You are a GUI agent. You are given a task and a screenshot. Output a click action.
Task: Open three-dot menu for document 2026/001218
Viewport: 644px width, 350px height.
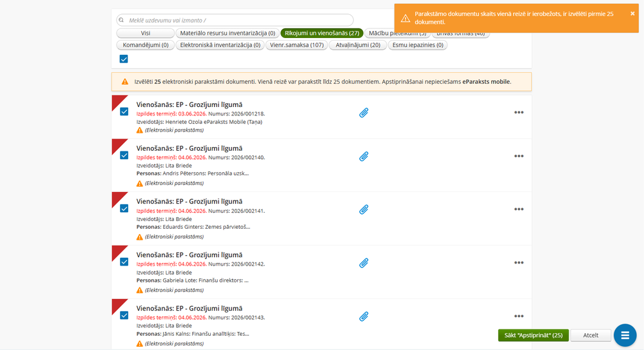[519, 113]
